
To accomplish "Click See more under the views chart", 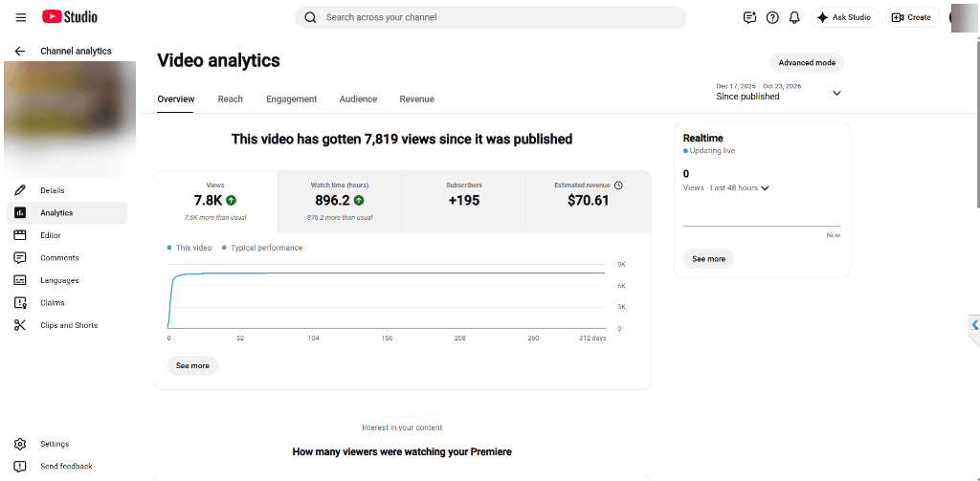I will point(192,365).
